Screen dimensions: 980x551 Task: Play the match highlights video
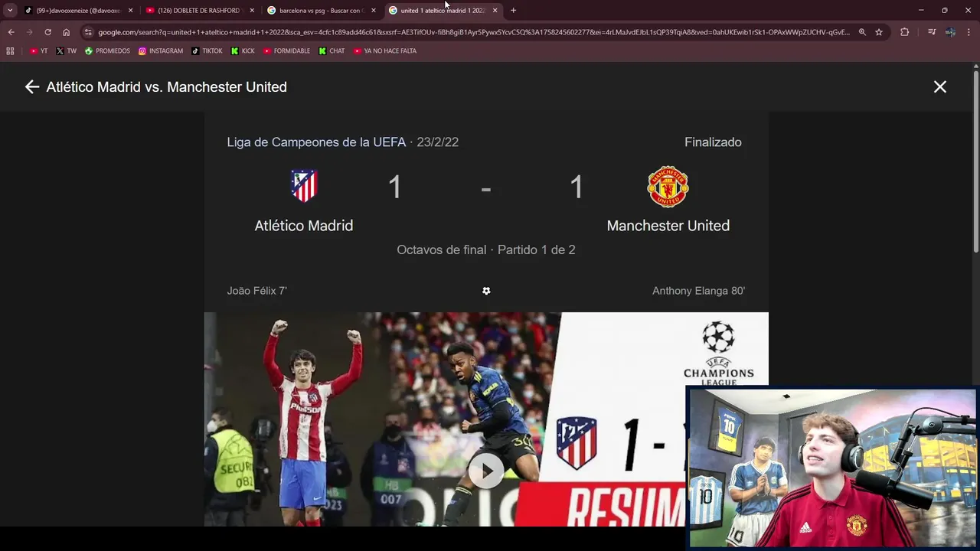click(x=486, y=471)
